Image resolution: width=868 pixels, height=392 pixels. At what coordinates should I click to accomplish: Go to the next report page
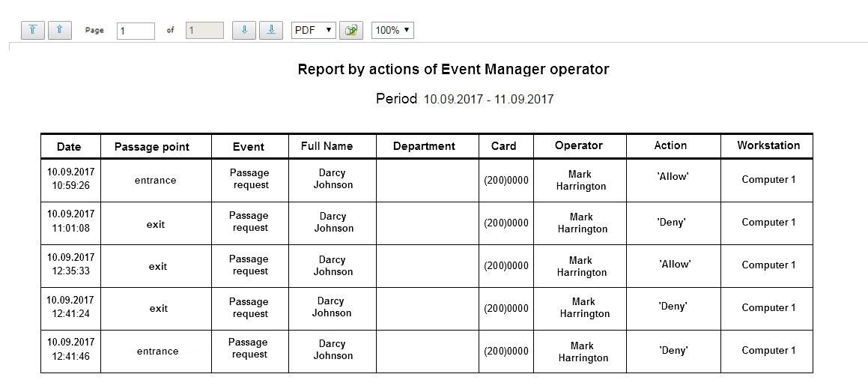(244, 30)
